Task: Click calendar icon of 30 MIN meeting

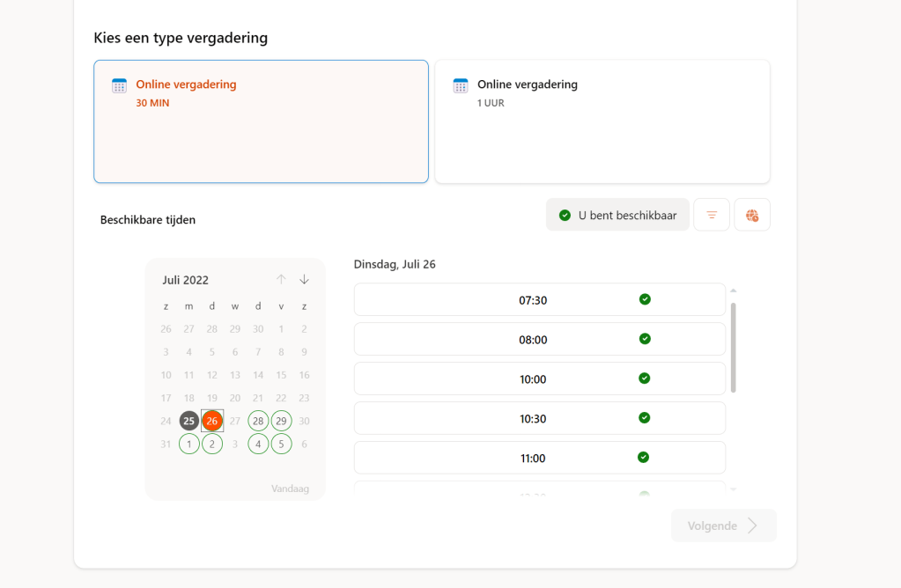Action: click(119, 85)
